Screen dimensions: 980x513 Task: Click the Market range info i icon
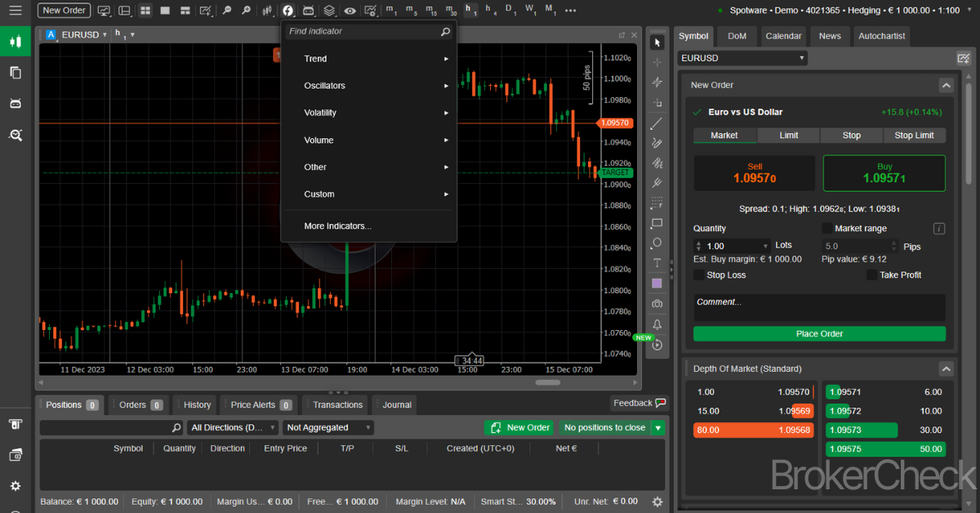tap(939, 229)
